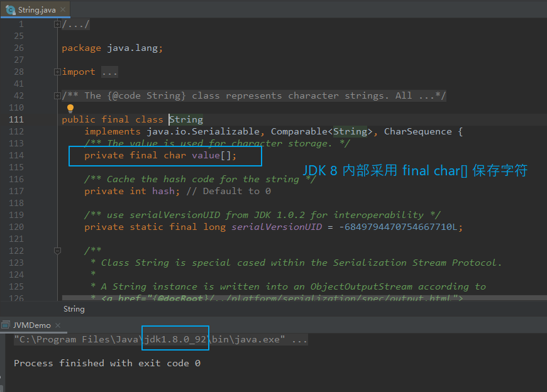This screenshot has height=392, width=547.
Task: Close the JVMDemo run tab
Action: (x=58, y=325)
